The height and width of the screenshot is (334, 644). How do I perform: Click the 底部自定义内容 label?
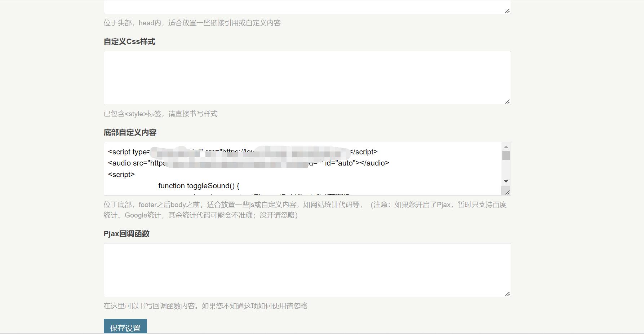click(x=130, y=132)
